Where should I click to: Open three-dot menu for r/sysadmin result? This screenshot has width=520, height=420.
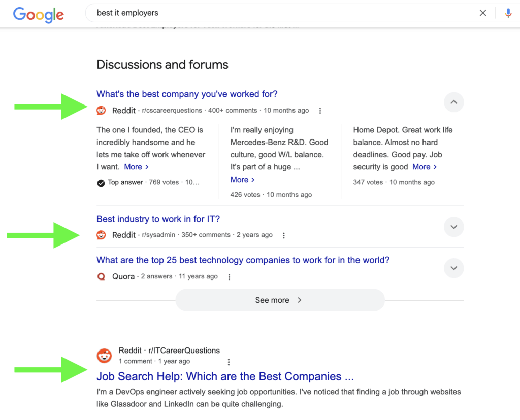coord(284,235)
